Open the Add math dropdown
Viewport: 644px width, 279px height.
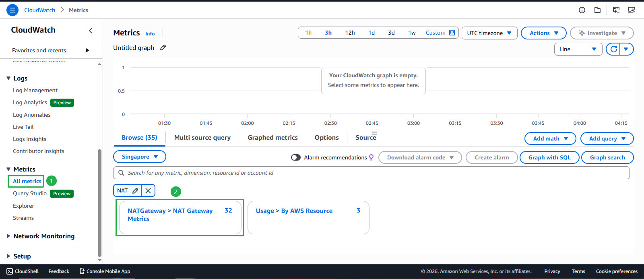click(x=551, y=138)
